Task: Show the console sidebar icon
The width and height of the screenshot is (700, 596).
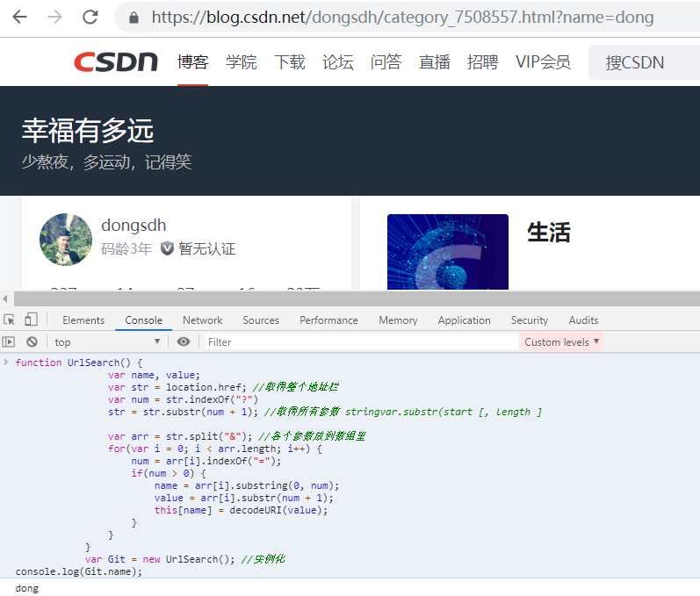Action: 9,341
